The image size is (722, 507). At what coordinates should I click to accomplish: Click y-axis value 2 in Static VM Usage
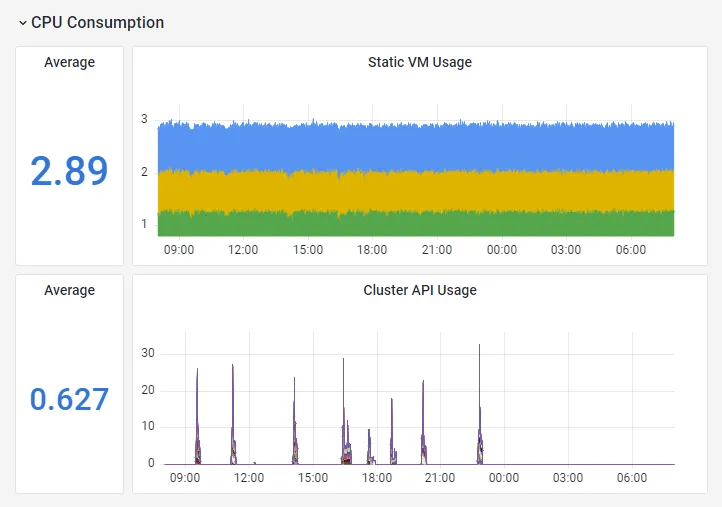(144, 172)
